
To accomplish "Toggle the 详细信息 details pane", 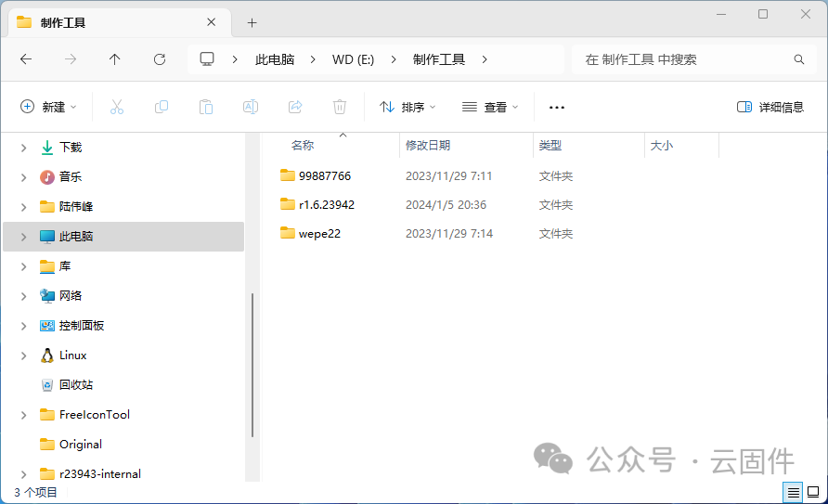I will point(770,107).
